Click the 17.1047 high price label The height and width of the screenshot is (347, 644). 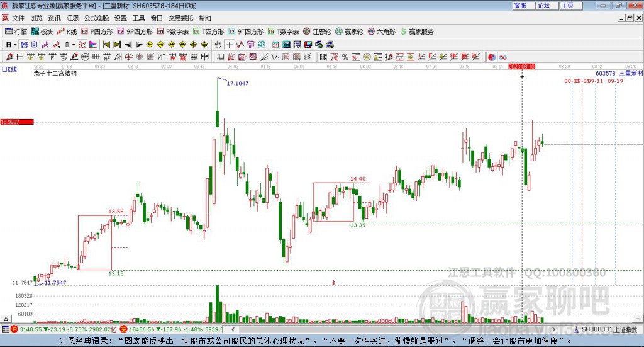coord(237,83)
